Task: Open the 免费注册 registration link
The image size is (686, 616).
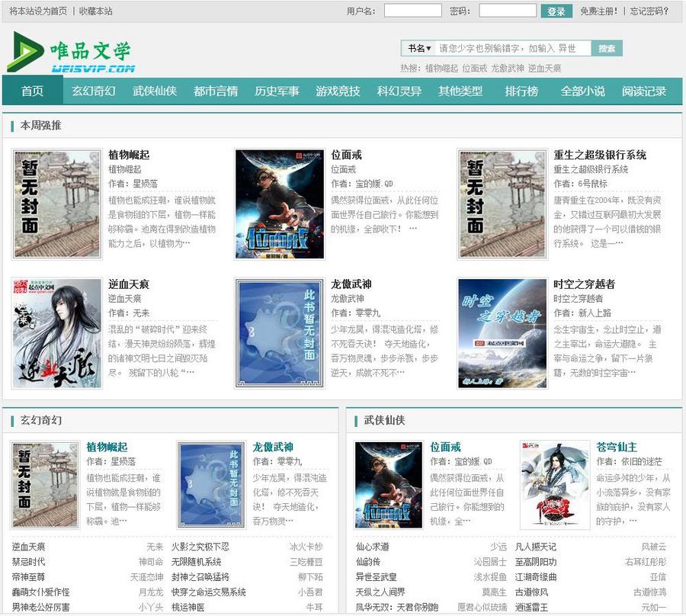Action: [601, 10]
